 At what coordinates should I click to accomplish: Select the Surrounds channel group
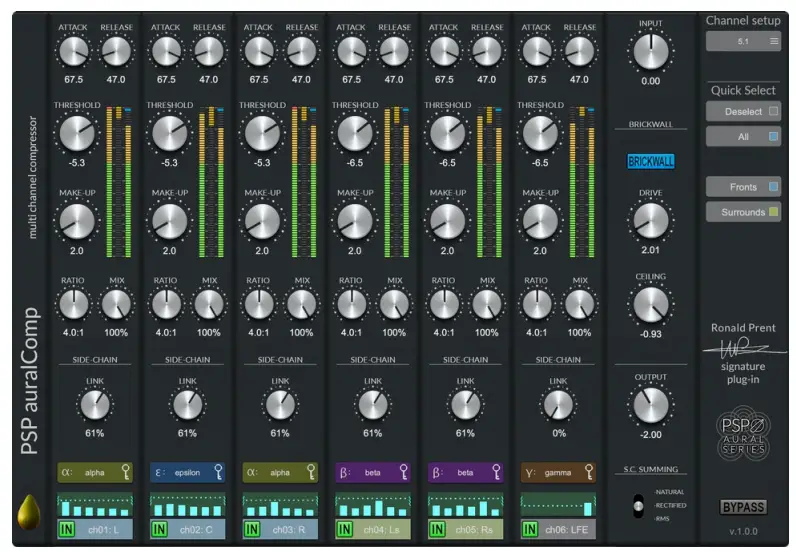pos(743,212)
